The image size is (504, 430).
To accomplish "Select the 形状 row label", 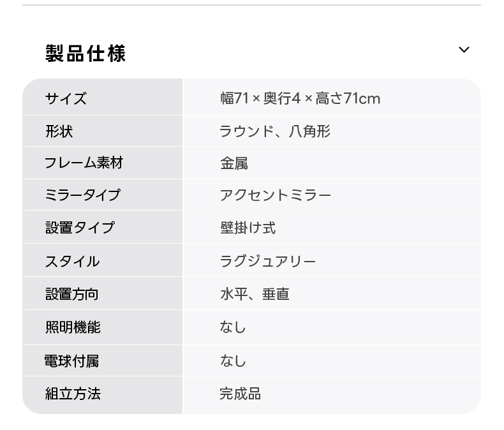I will [x=59, y=131].
